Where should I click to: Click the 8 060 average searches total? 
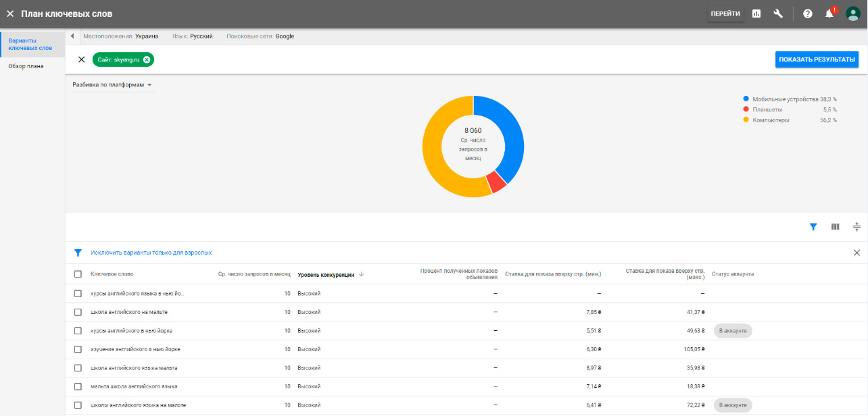473,130
